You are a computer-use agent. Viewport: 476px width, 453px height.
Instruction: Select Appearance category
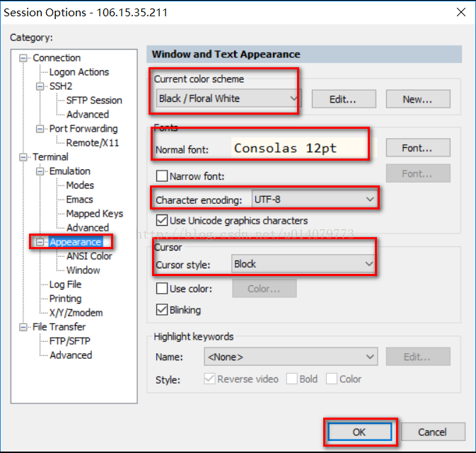(x=75, y=242)
